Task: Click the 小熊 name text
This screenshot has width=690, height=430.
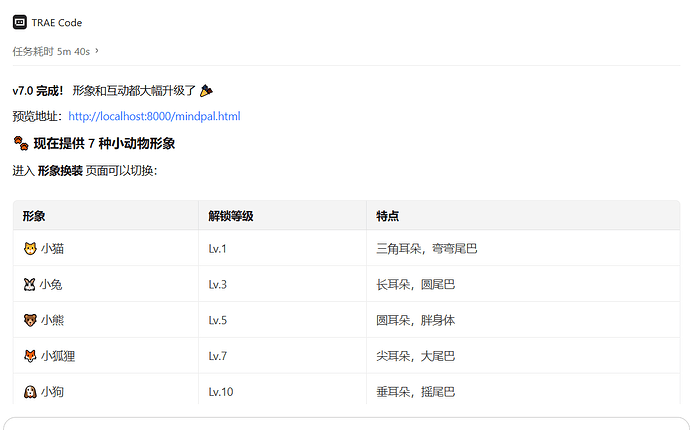Action: (x=52, y=320)
